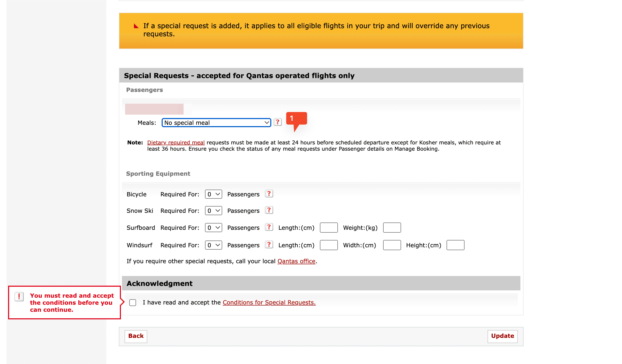
Task: Expand the Windsurf passengers count dropdown
Action: pos(213,245)
